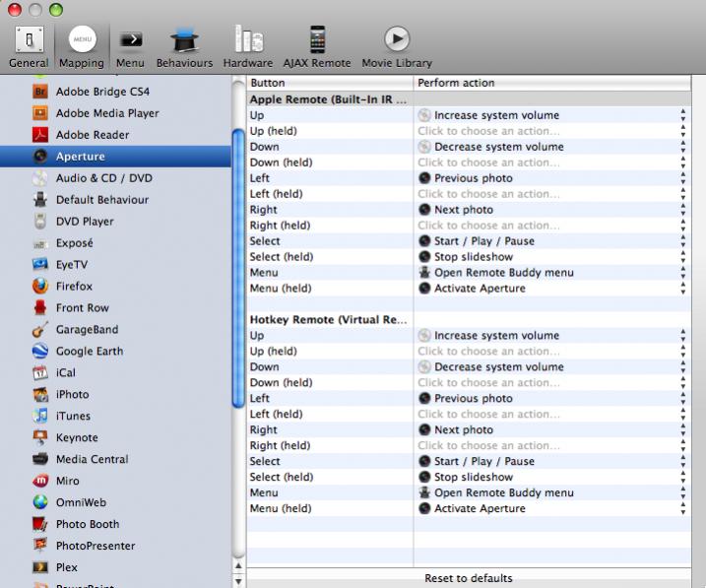The height and width of the screenshot is (588, 706).
Task: Click Apple Remote 'Stop slideshow' action
Action: pos(466,257)
